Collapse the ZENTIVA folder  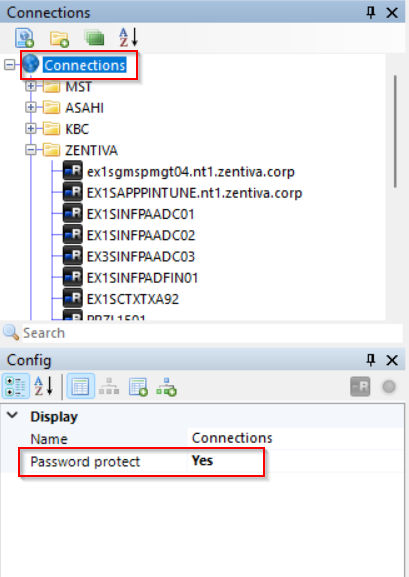click(31, 150)
